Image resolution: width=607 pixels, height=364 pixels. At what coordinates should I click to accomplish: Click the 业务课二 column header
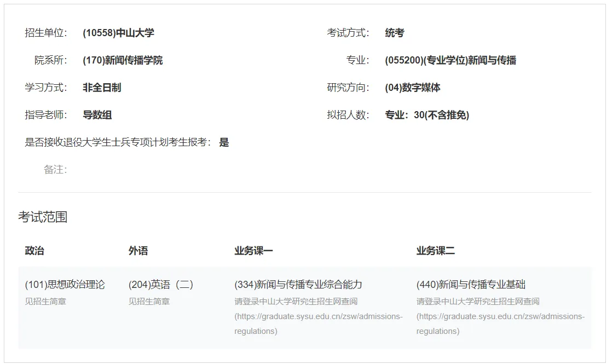tap(436, 251)
